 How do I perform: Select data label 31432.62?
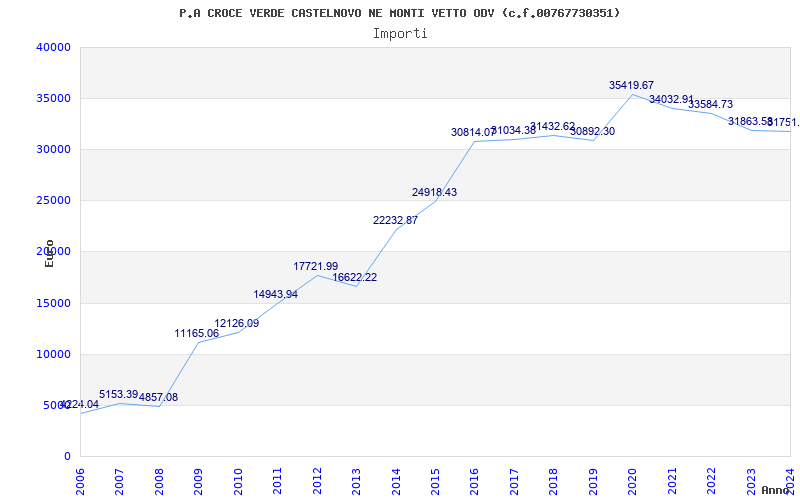553,127
